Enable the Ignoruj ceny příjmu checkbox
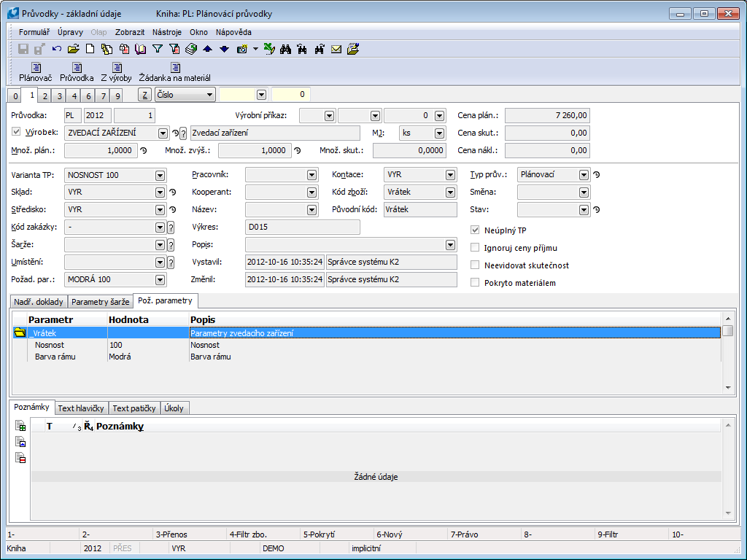The image size is (747, 560). click(x=476, y=248)
